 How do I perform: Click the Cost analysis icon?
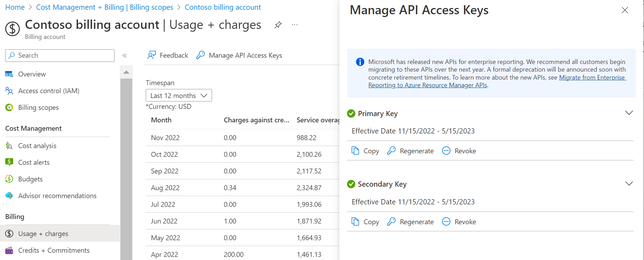pos(9,146)
